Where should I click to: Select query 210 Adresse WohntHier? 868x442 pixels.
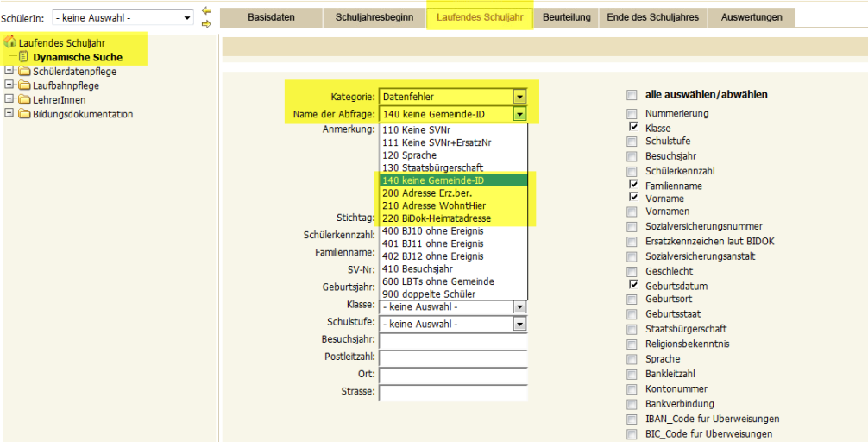tap(453, 205)
